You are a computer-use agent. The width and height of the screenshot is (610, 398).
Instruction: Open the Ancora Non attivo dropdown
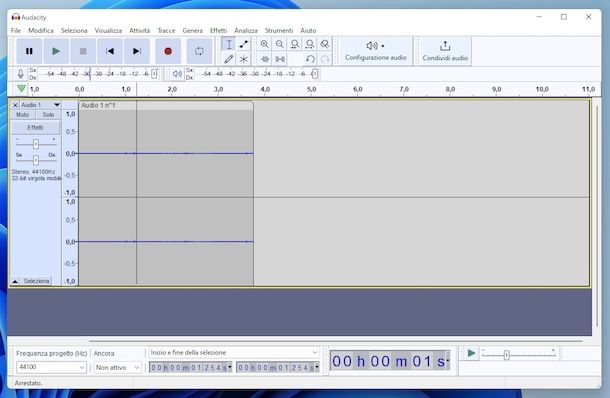(117, 367)
